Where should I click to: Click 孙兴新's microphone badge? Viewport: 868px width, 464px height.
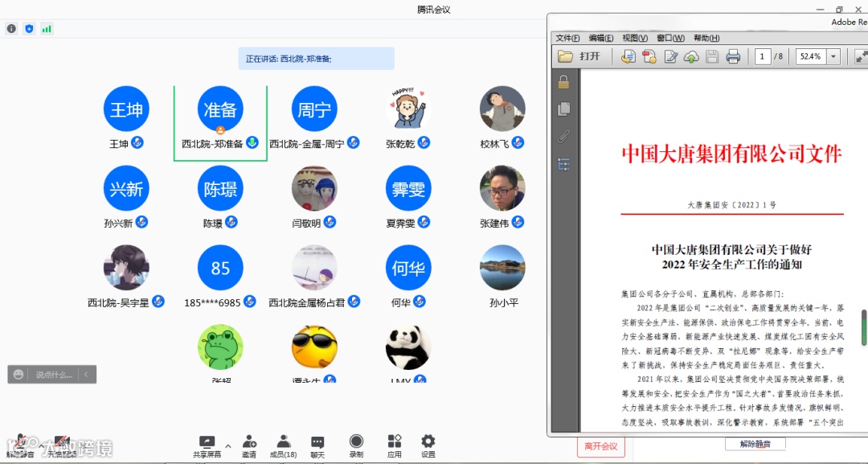[x=141, y=222]
